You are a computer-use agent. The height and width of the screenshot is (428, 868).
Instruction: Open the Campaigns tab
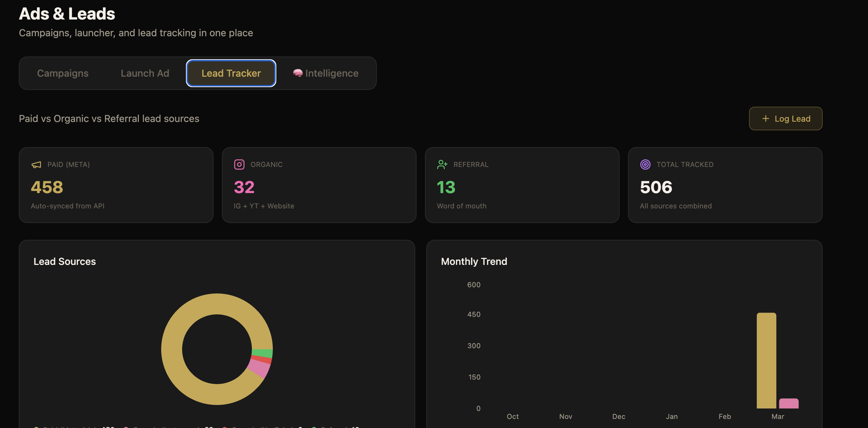pos(63,73)
